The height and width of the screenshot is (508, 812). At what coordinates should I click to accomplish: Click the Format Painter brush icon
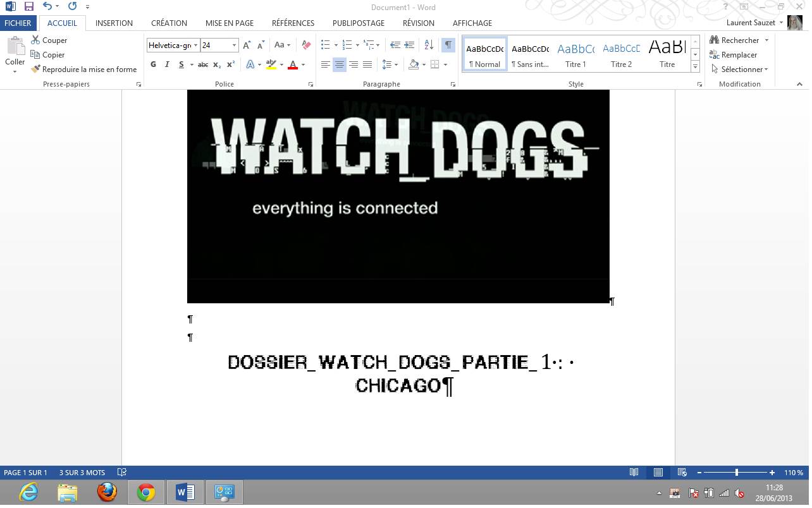click(x=36, y=70)
